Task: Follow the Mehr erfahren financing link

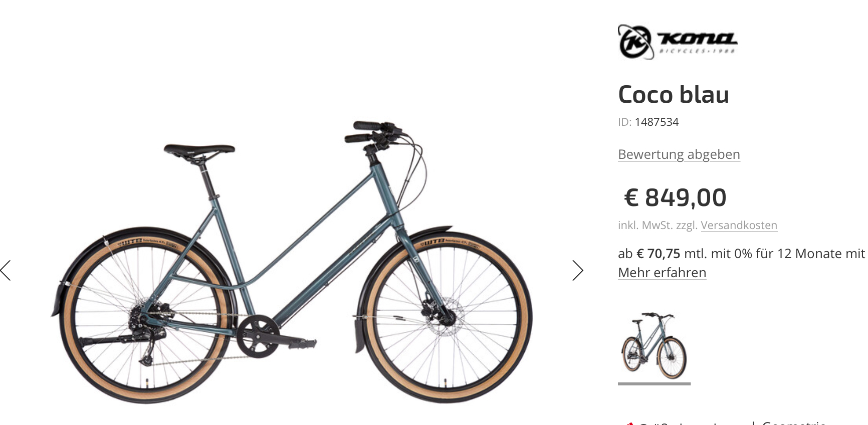Action: click(x=662, y=273)
